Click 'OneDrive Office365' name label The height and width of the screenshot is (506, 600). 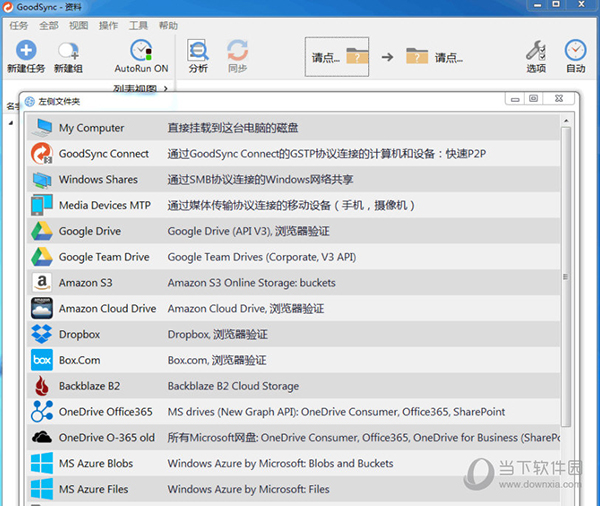tap(106, 412)
